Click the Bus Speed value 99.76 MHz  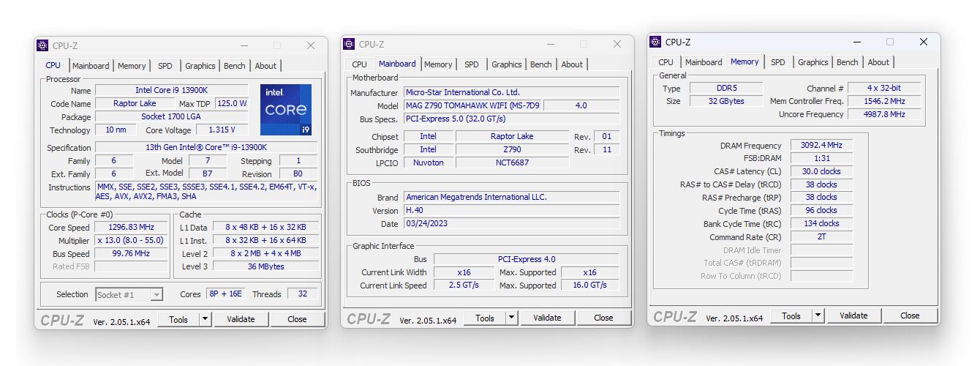[132, 254]
